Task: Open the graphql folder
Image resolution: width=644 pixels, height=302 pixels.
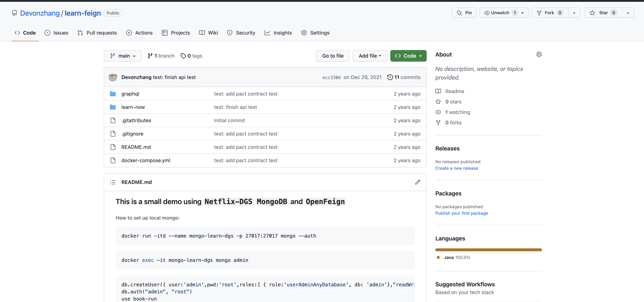Action: tap(130, 94)
